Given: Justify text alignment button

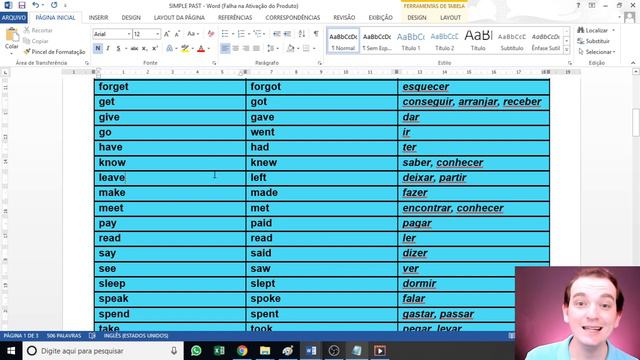Looking at the screenshot, I should pos(256,49).
